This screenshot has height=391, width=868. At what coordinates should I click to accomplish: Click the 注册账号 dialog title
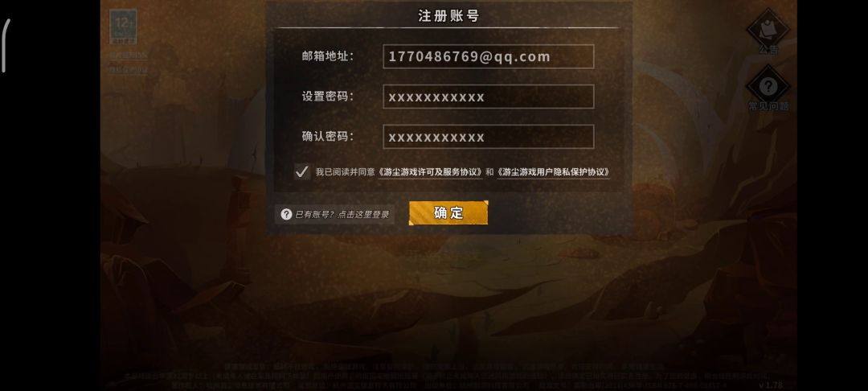click(x=448, y=16)
